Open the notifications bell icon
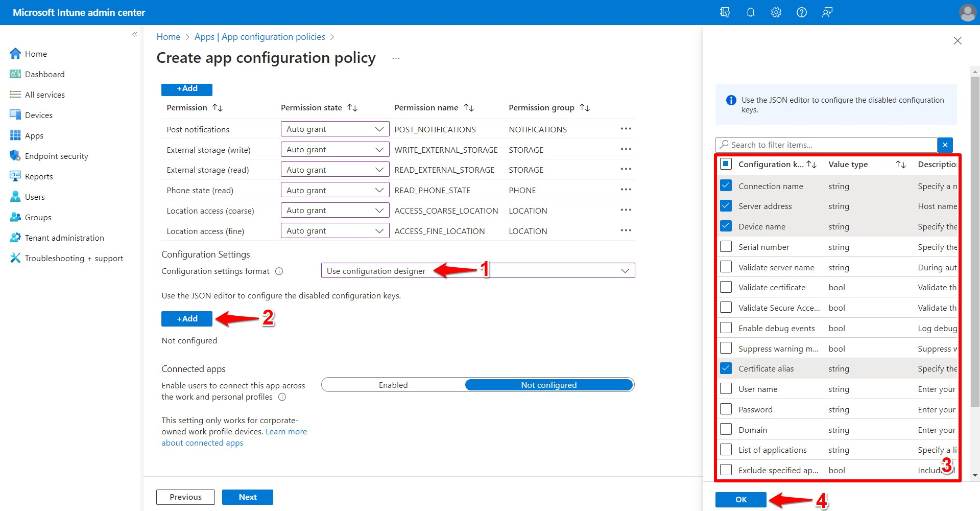Viewport: 980px width, 511px height. click(x=750, y=12)
